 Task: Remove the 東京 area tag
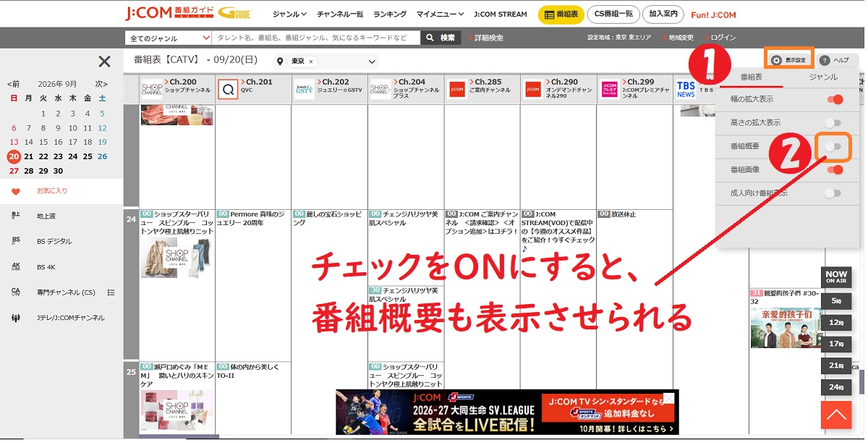tap(311, 62)
